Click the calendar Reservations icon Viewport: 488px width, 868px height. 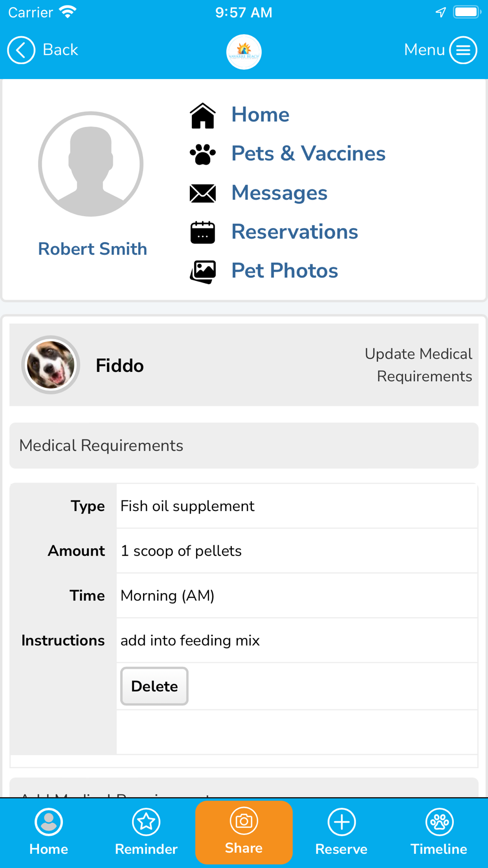coord(203,232)
